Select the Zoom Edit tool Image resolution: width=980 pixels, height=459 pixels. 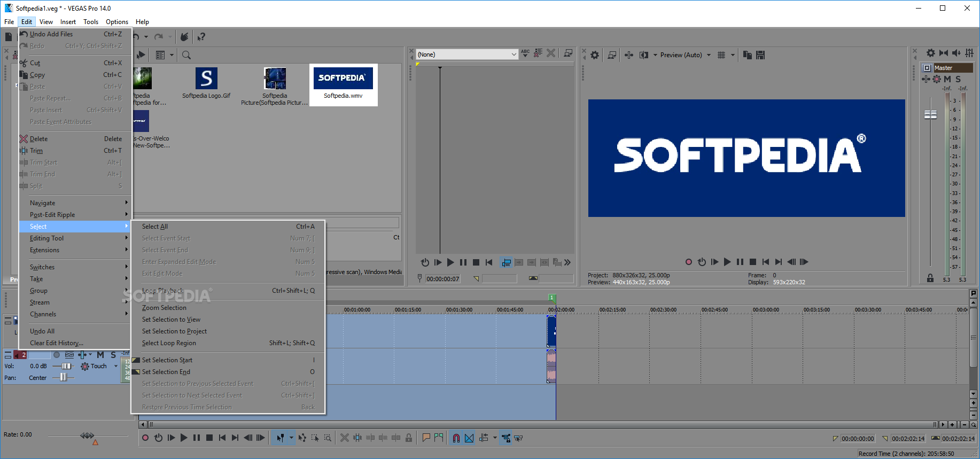point(328,438)
